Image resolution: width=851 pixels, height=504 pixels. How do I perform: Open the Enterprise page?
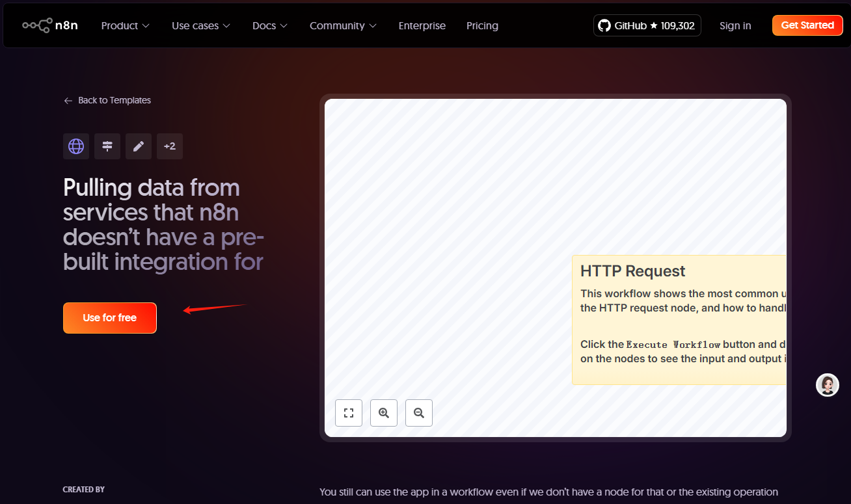tap(422, 25)
